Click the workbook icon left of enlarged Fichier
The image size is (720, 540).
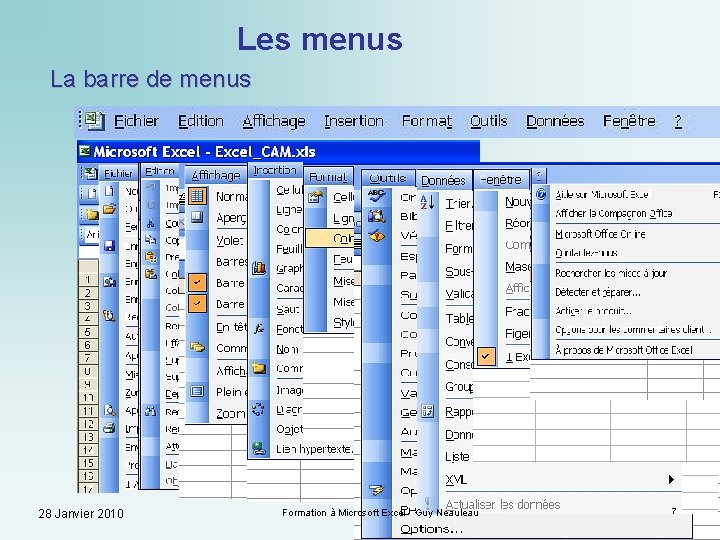pos(95,121)
